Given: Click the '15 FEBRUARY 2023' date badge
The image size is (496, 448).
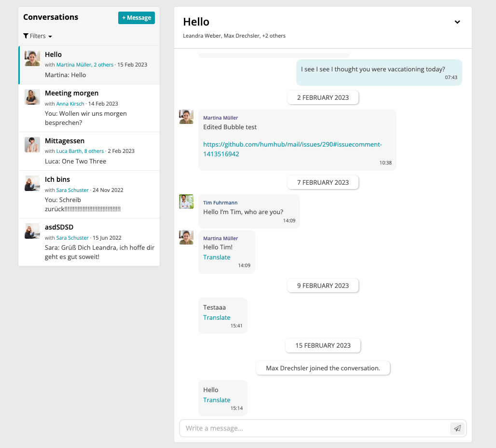Looking at the screenshot, I should coord(323,346).
